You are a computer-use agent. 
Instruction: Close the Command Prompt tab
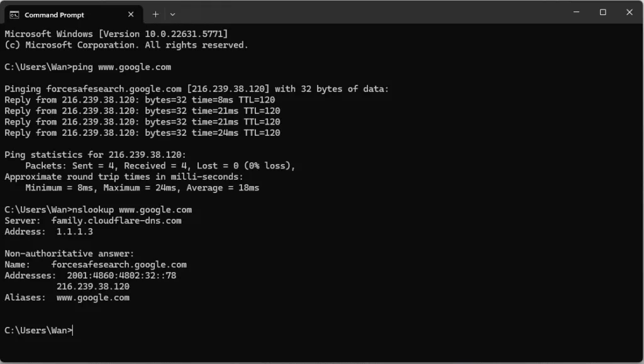click(131, 13)
